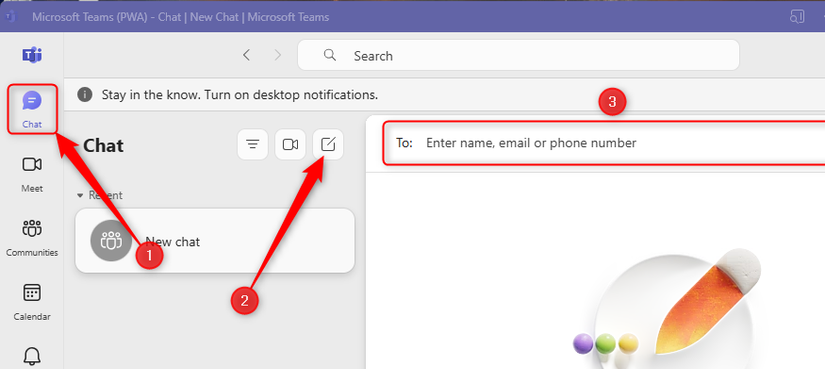Click the Microsoft Teams logo in the sidebar
The image size is (825, 369).
point(32,54)
